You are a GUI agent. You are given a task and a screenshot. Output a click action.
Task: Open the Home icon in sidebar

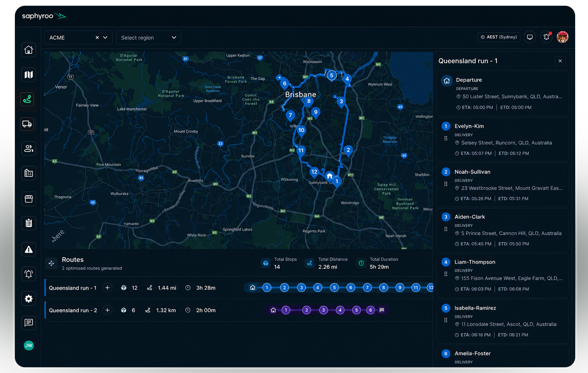pos(29,50)
